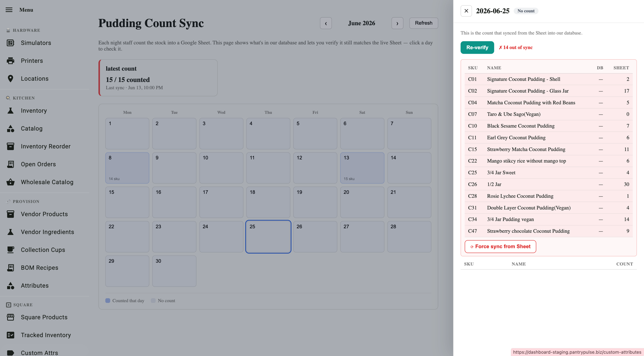Click the Re-verify button

(477, 47)
